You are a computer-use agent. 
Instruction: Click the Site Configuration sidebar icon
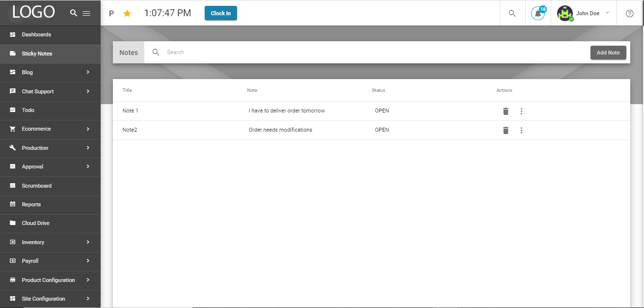point(13,299)
